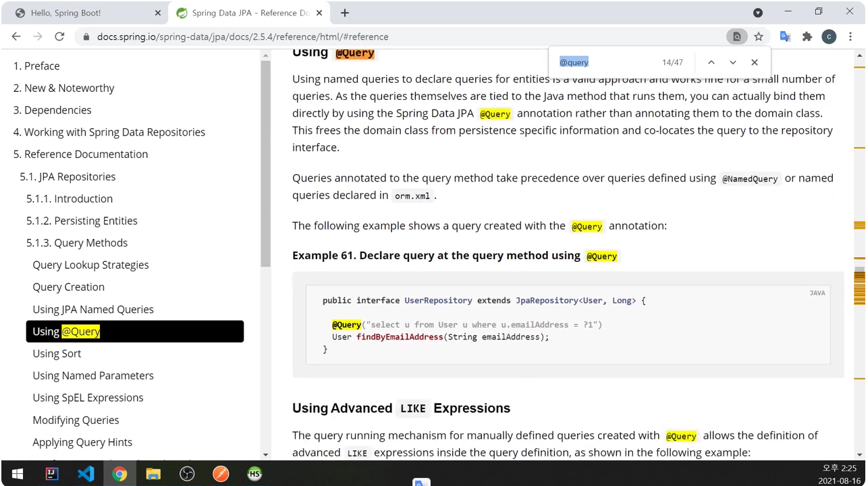
Task: Go to Query Lookup Strategies
Action: coord(90,265)
